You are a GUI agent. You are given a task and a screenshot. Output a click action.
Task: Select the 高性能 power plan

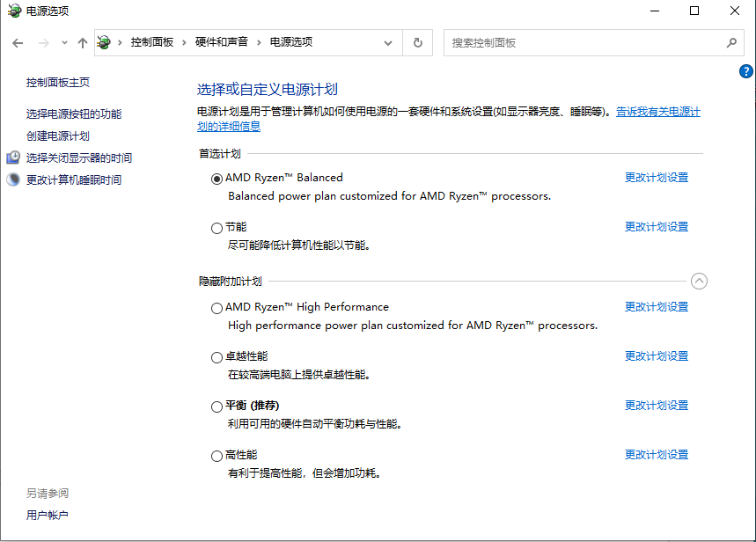216,456
